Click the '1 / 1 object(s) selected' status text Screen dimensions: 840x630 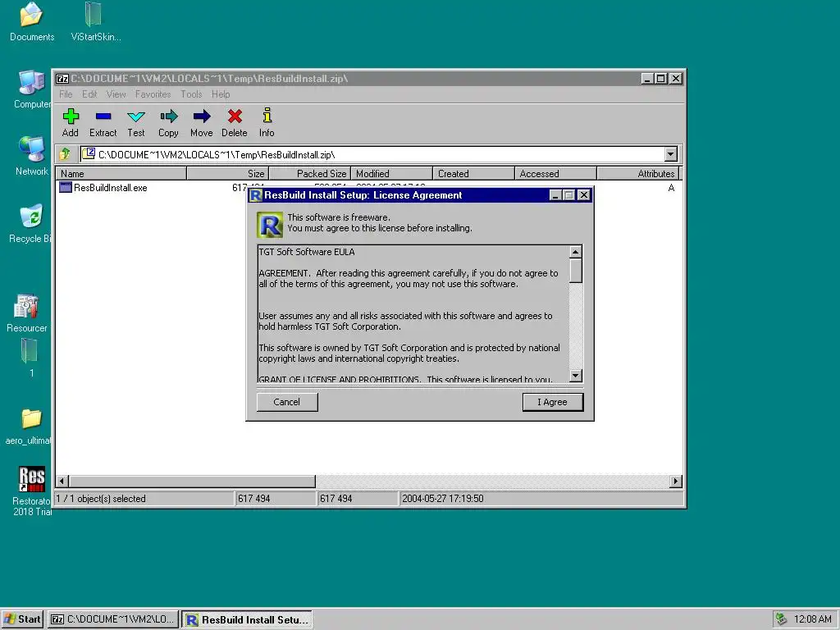coord(101,499)
